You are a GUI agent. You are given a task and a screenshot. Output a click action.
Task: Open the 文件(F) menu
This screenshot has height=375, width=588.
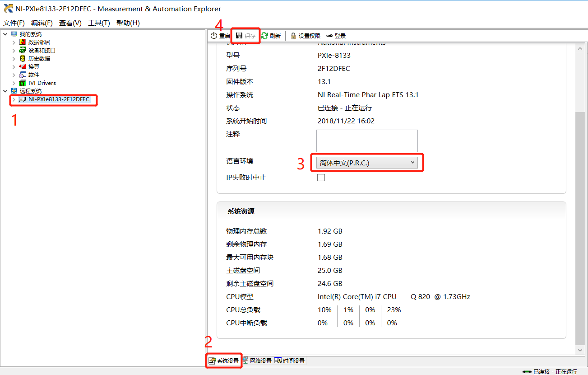coord(14,23)
